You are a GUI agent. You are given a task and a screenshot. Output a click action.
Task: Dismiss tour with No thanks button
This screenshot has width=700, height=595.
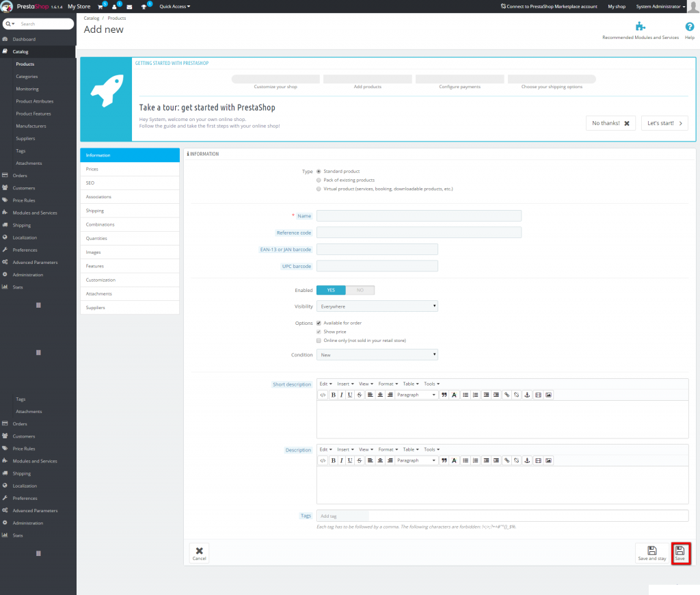click(610, 123)
